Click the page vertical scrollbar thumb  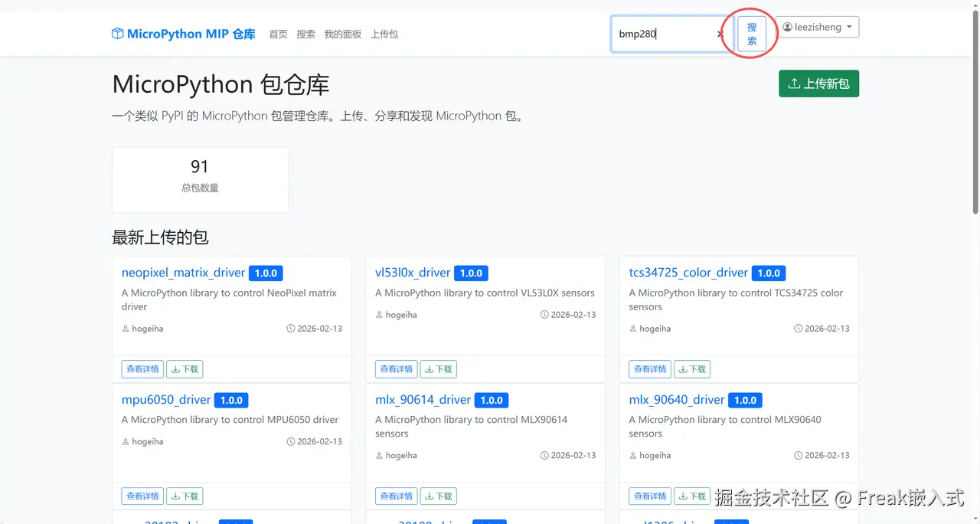tap(975, 113)
